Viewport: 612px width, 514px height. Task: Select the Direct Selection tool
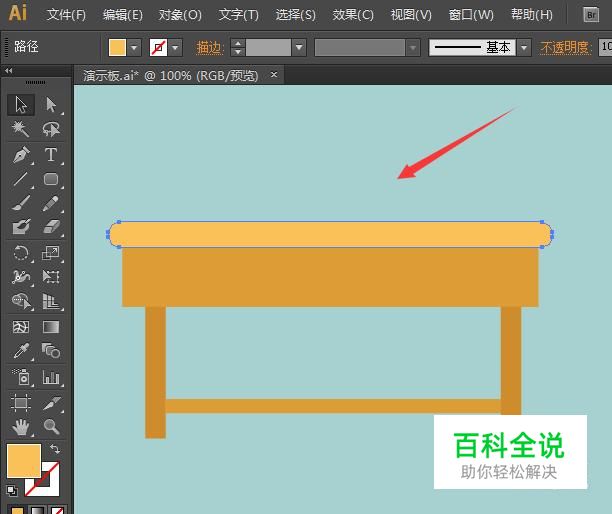51,105
